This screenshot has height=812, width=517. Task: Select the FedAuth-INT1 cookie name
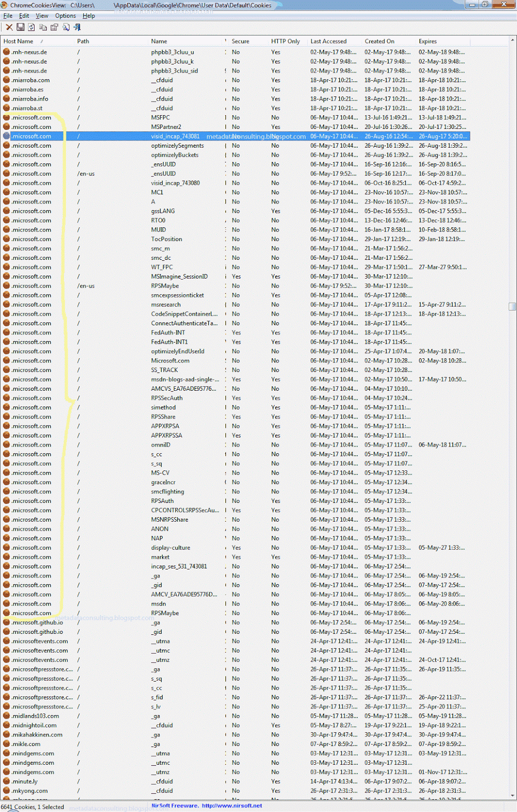click(x=169, y=342)
